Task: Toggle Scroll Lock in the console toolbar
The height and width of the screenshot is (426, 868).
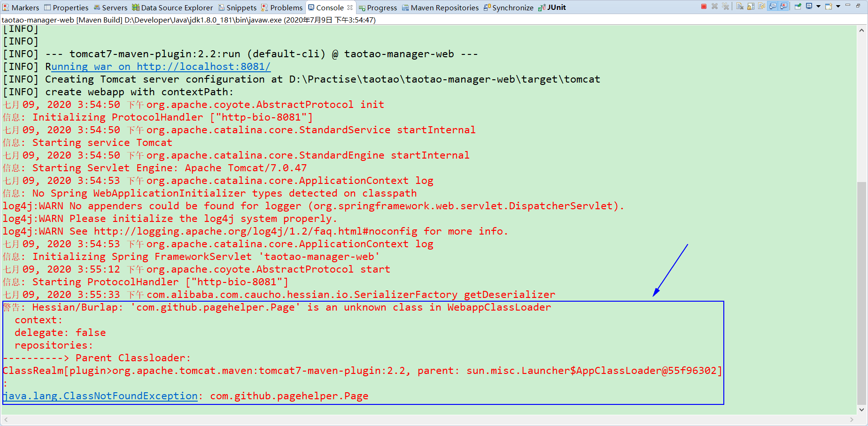Action: click(x=751, y=7)
